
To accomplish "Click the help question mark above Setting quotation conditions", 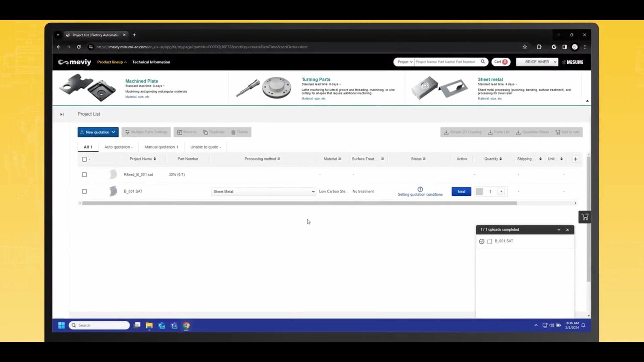I will [x=420, y=189].
